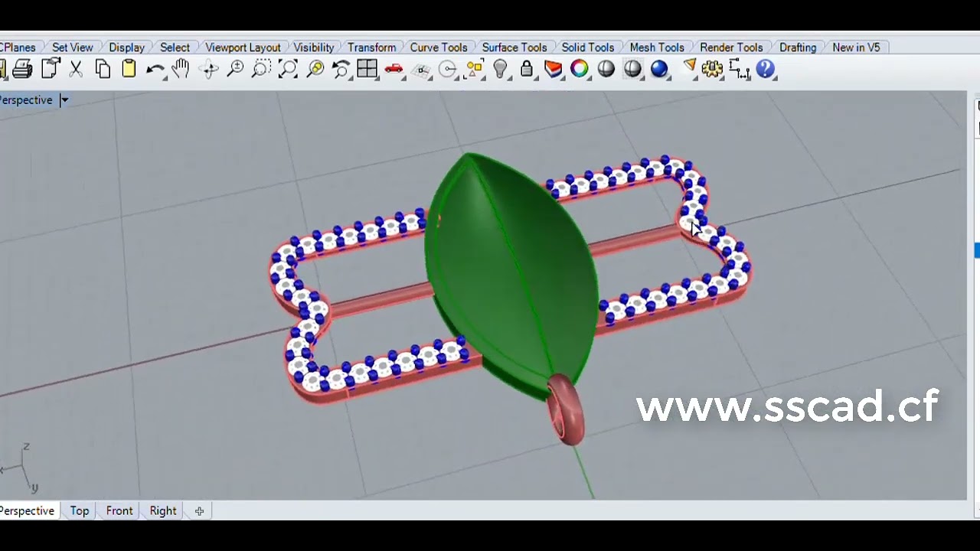
Task: Click the Zoom Dynamic magnifier icon
Action: (x=235, y=70)
